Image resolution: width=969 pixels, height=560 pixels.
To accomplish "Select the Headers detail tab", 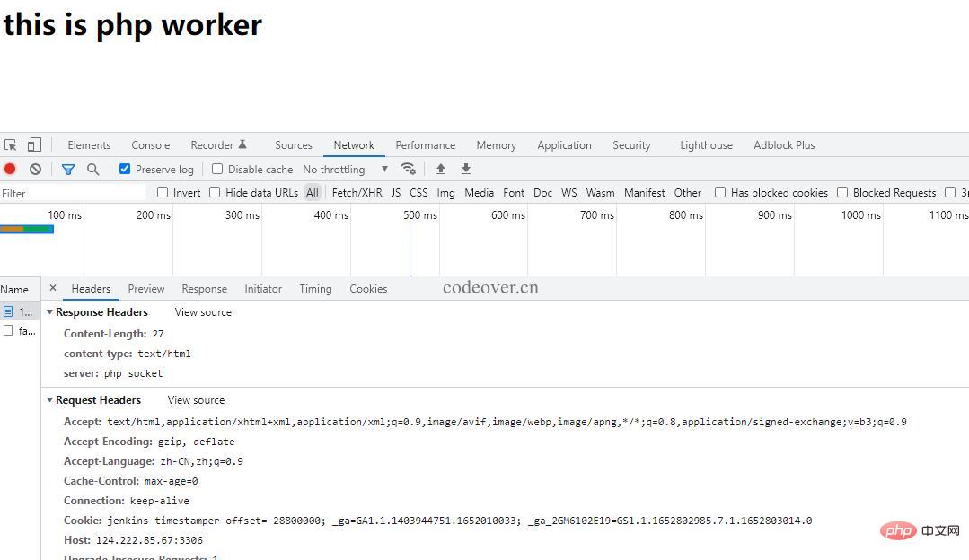I will point(91,289).
